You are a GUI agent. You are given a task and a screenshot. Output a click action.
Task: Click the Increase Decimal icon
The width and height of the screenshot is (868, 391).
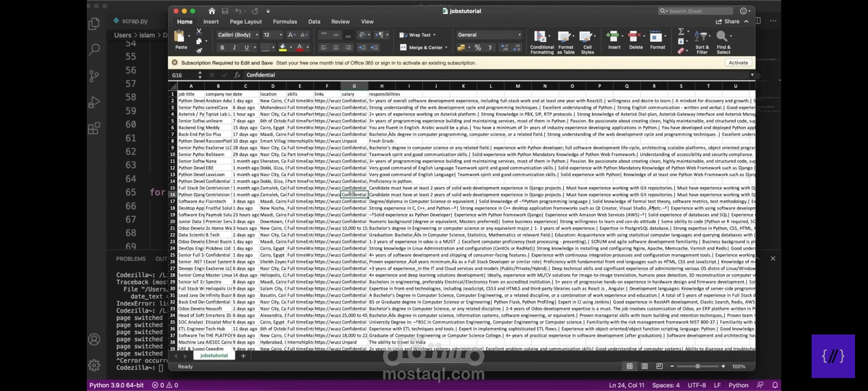505,47
